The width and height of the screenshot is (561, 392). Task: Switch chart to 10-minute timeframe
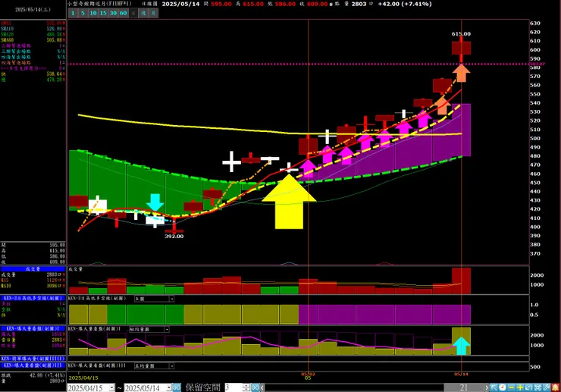click(93, 13)
